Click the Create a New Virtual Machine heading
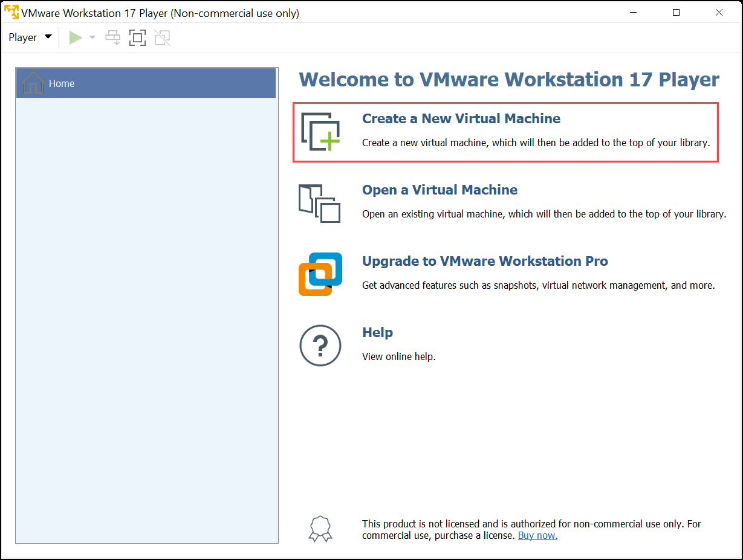Screen dimensions: 743x560 click(461, 119)
